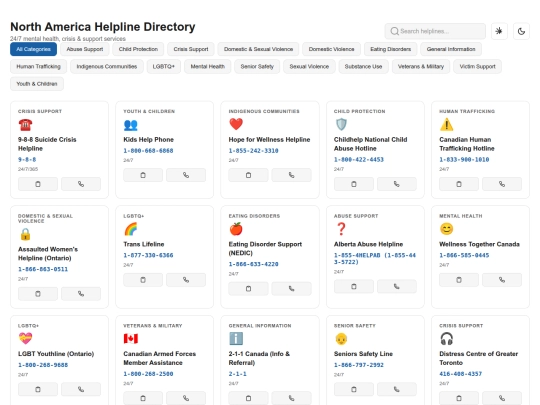Copy the 9-8-8 Suicide Crisis Helpline number
The width and height of the screenshot is (540, 405).
38,184
